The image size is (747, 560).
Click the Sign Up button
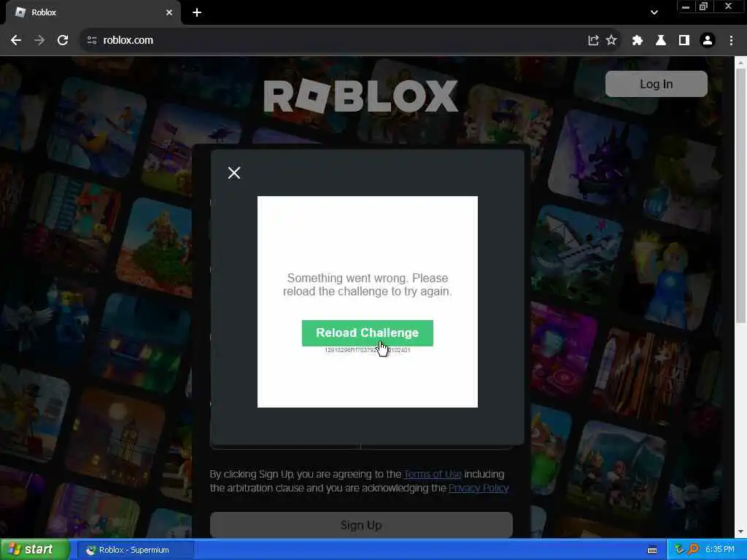tap(361, 525)
